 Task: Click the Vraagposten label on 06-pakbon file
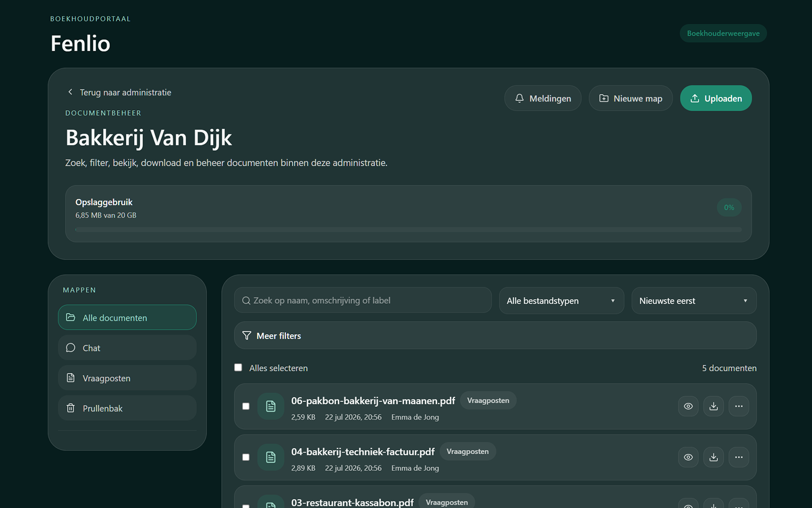tap(488, 400)
